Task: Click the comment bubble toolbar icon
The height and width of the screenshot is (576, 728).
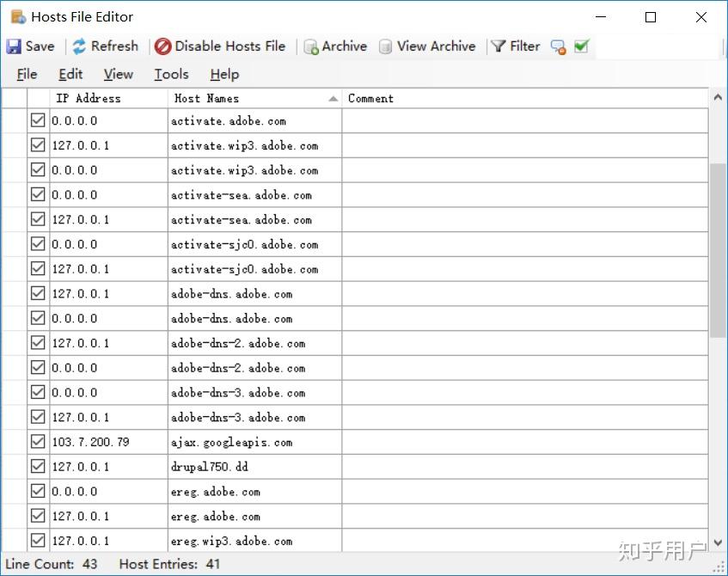Action: coord(558,47)
